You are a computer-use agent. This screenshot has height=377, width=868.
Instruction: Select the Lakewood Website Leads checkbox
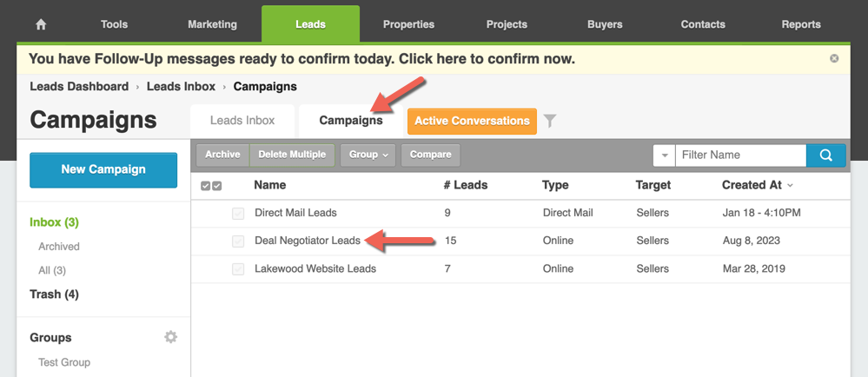point(238,269)
